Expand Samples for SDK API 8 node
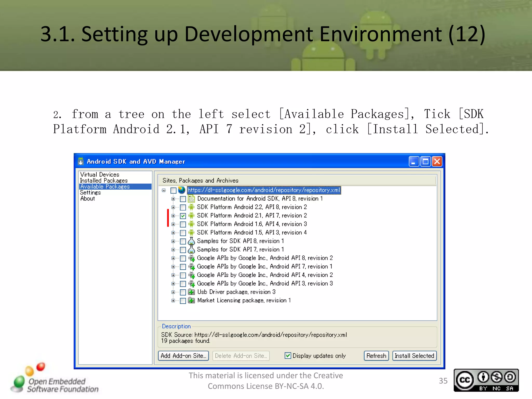532x399 pixels. pyautogui.click(x=173, y=241)
